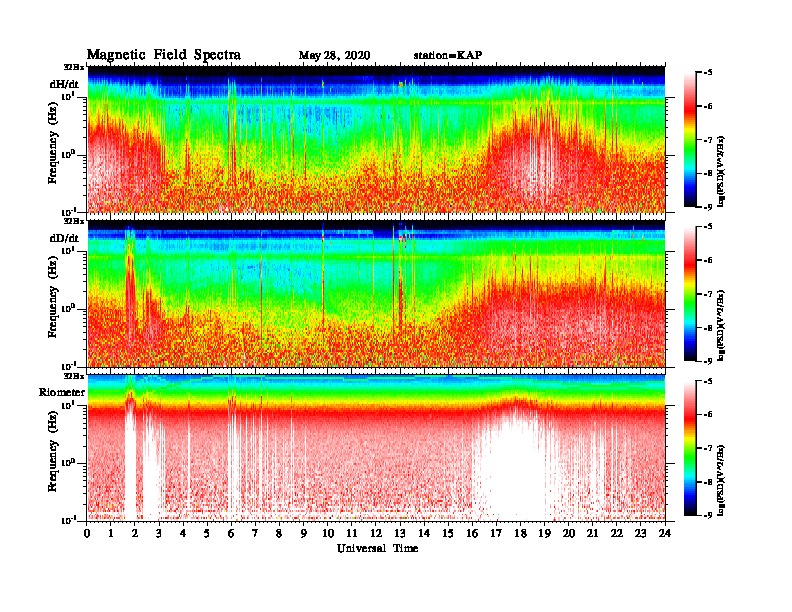
Task: Click hour '1' on the time axis
Action: [111, 533]
